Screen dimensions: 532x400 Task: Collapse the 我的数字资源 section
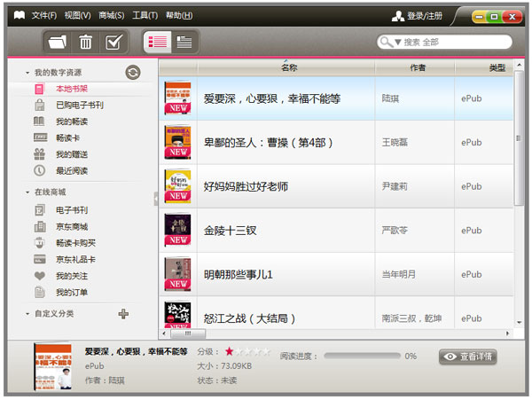(x=27, y=73)
